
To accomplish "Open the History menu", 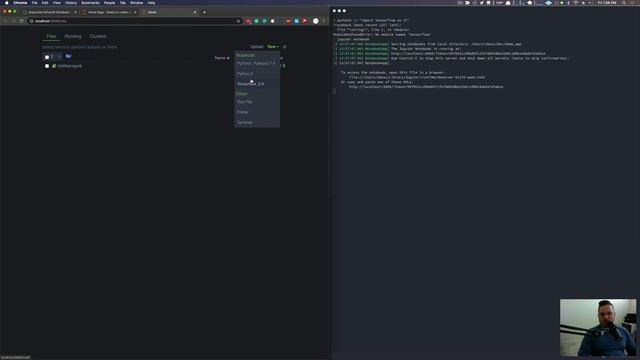I will [71, 3].
